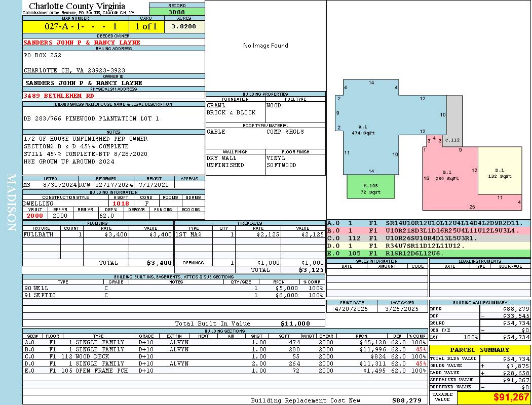Click E.0 105 OPEN FRAME PCH row
The height and width of the screenshot is (405, 532).
[225, 371]
